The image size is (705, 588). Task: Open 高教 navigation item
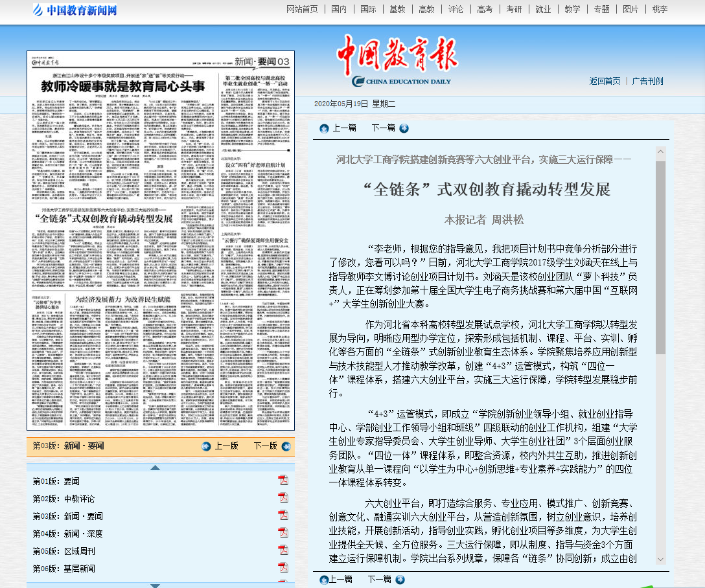(426, 10)
